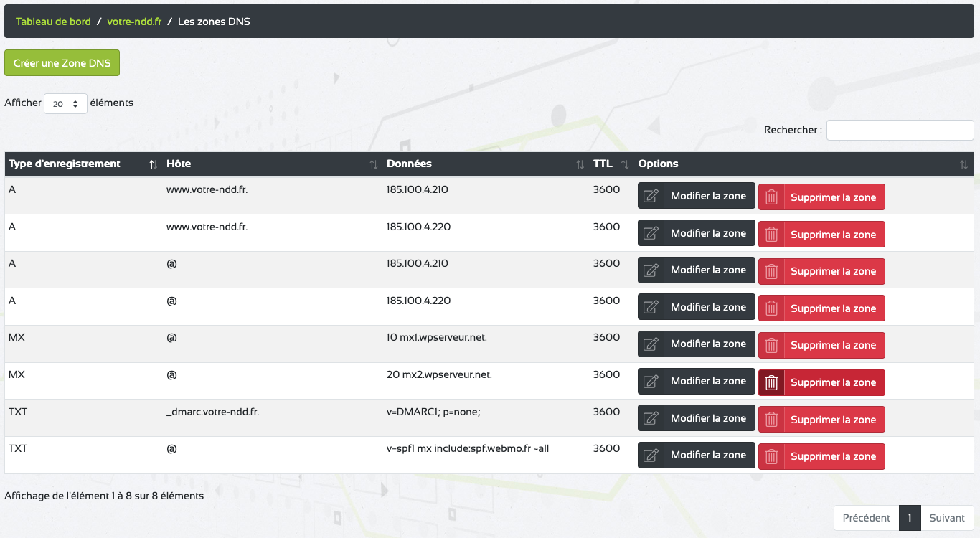The image size is (980, 538).
Task: Select pagination page 1
Action: tap(910, 518)
